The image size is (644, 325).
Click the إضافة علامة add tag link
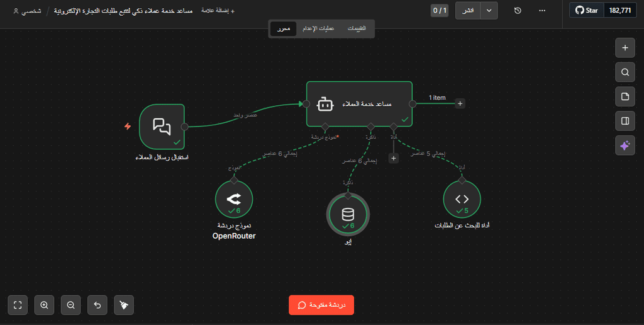tap(218, 11)
